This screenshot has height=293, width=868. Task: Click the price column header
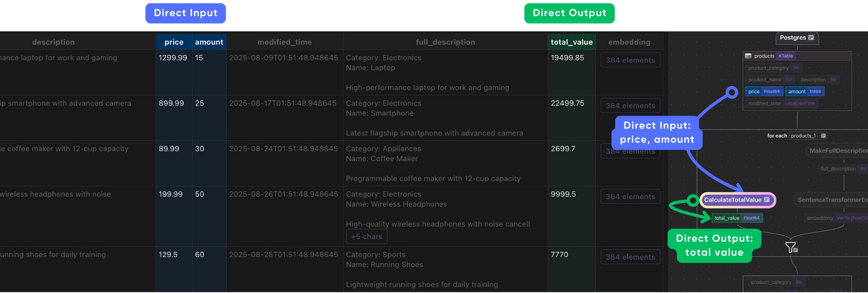tap(174, 42)
